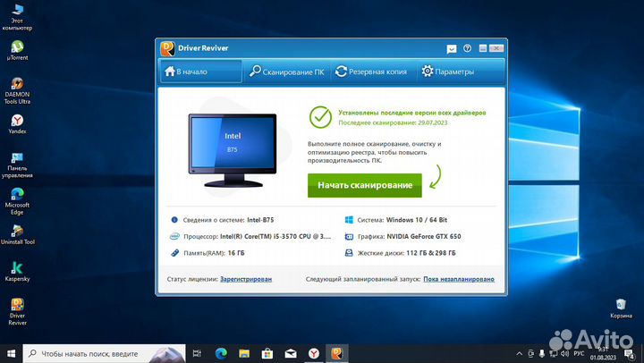644x363 pixels.
Task: Close the Driver Reviver window
Action: point(496,48)
